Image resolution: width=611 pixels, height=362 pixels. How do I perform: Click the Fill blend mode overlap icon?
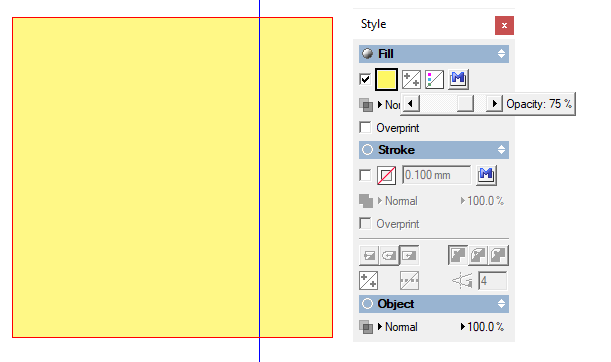pos(366,104)
